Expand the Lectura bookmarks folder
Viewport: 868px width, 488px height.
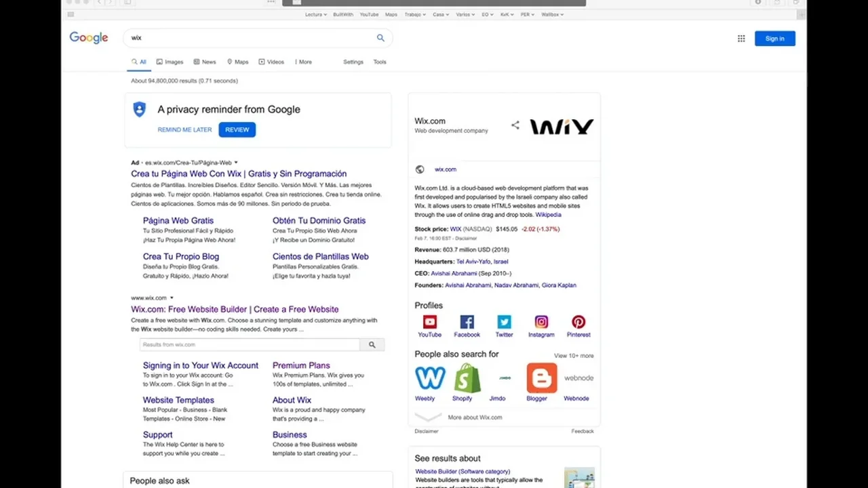point(316,14)
